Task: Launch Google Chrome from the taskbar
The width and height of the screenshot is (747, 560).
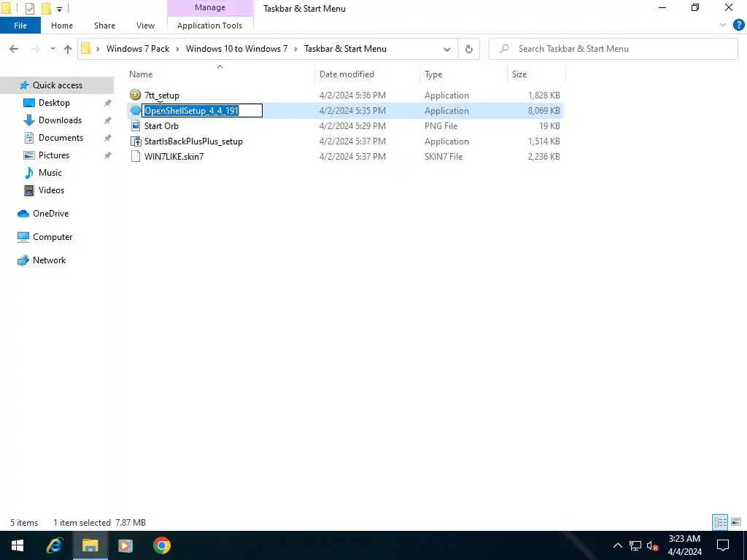Action: [161, 545]
